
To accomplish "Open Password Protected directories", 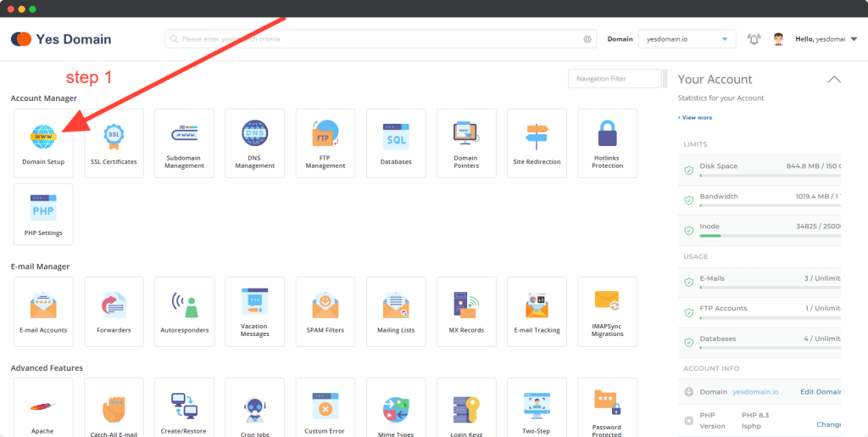I will [607, 407].
